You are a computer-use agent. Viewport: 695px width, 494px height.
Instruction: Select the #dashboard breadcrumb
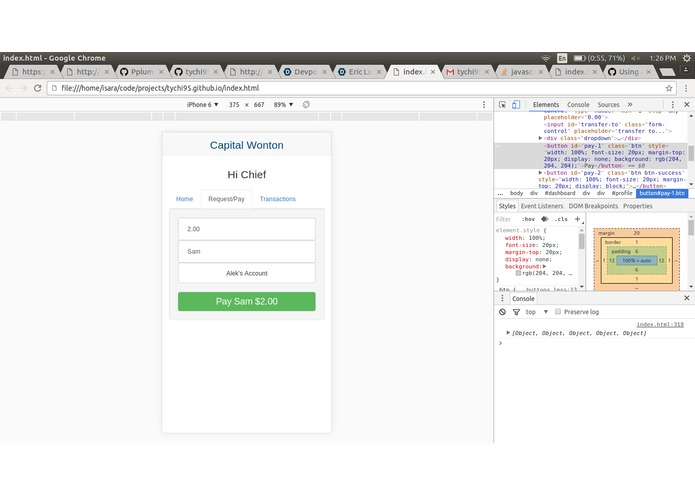(560, 193)
